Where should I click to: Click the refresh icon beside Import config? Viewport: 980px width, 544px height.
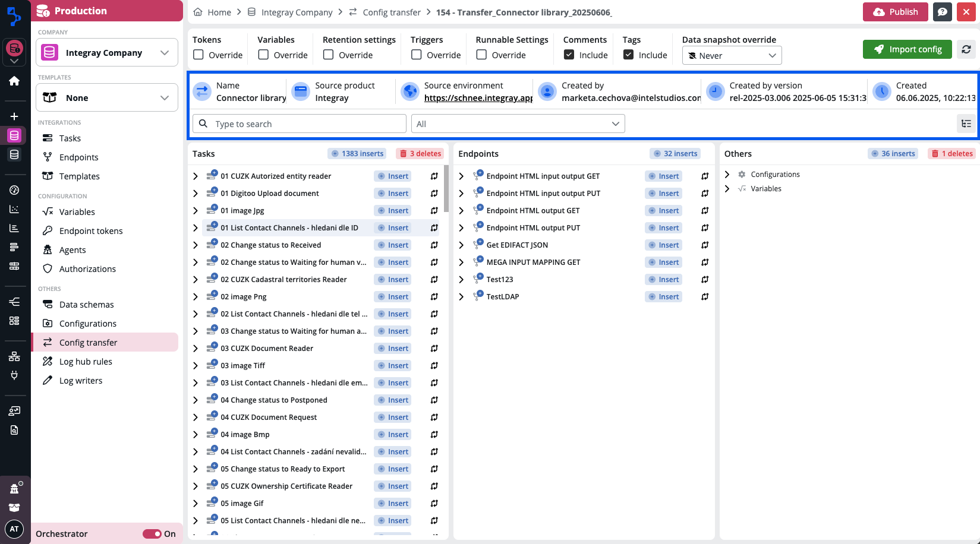pyautogui.click(x=966, y=49)
